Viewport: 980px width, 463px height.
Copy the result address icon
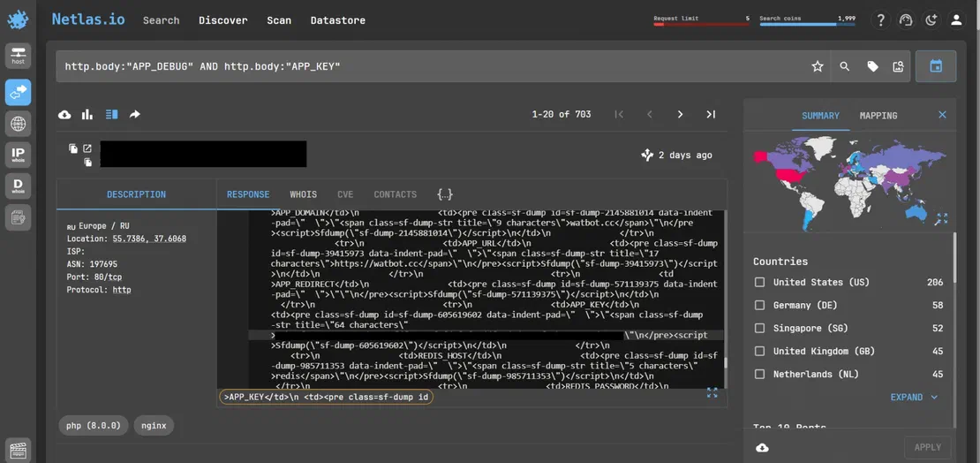click(x=73, y=148)
